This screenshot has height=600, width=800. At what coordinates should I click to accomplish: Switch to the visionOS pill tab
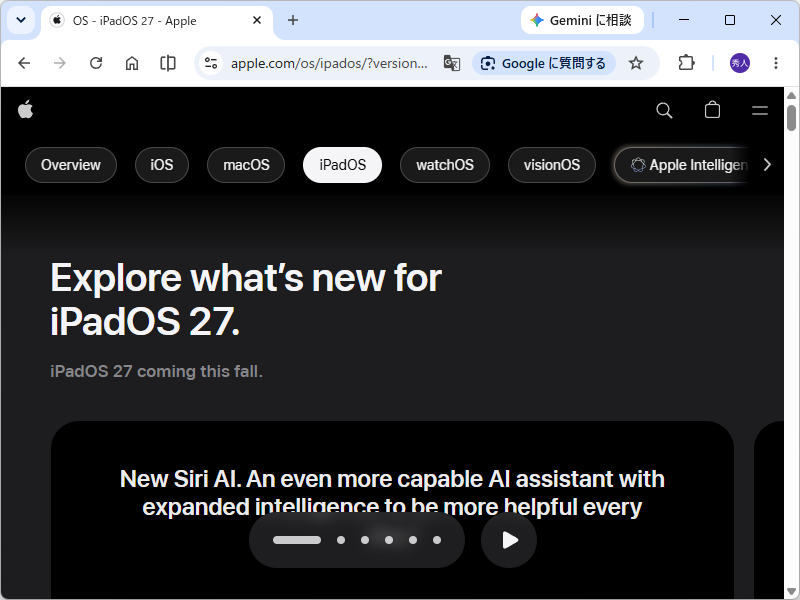click(552, 165)
